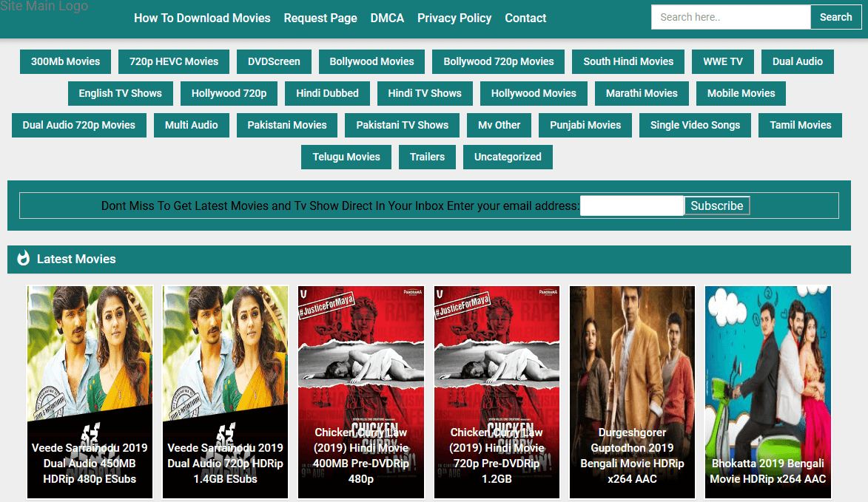
Task: Open the Hindi TV Shows category
Action: pos(425,93)
